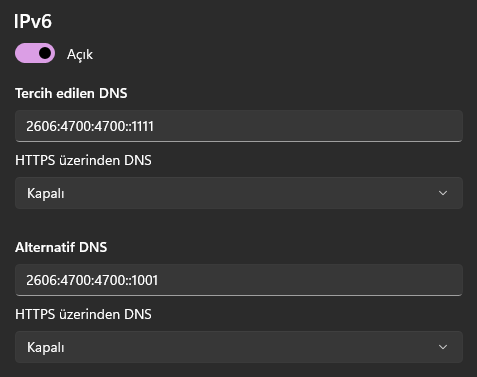Image resolution: width=477 pixels, height=377 pixels.
Task: Open the Kapalı dropdown under Tercih edilen DNS
Action: [x=239, y=193]
